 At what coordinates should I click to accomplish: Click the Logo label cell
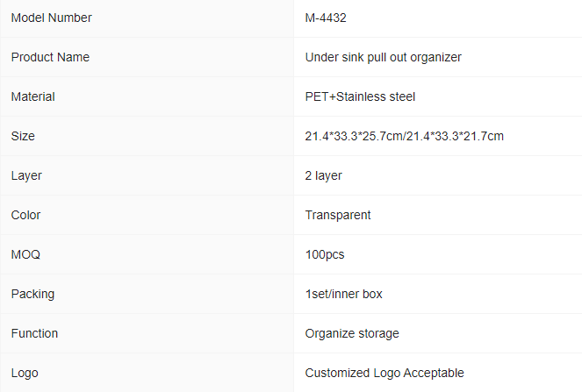click(x=147, y=373)
